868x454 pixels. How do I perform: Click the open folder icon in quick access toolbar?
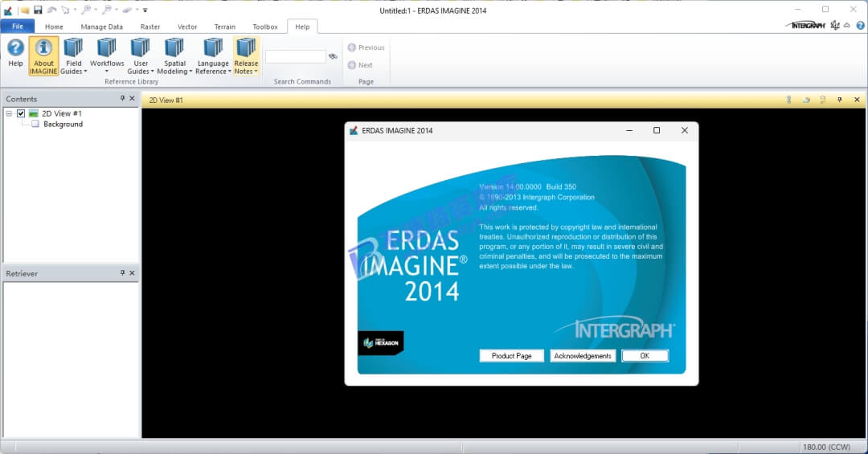coord(25,10)
